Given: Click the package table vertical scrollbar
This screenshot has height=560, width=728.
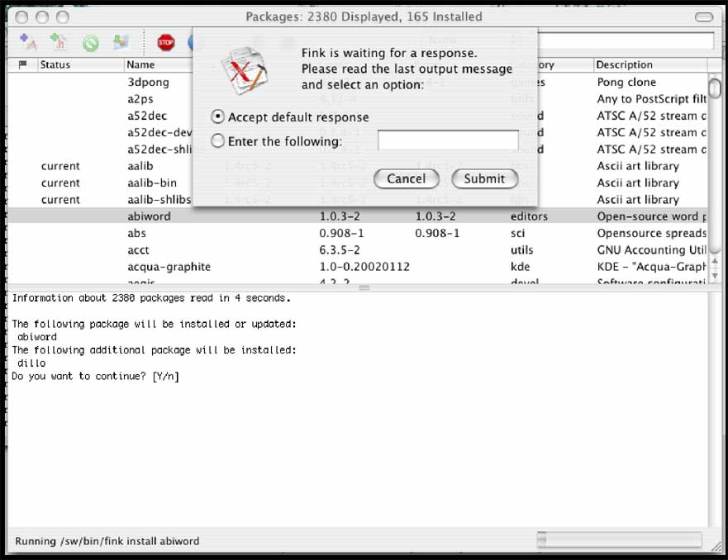Looking at the screenshot, I should 714,182.
